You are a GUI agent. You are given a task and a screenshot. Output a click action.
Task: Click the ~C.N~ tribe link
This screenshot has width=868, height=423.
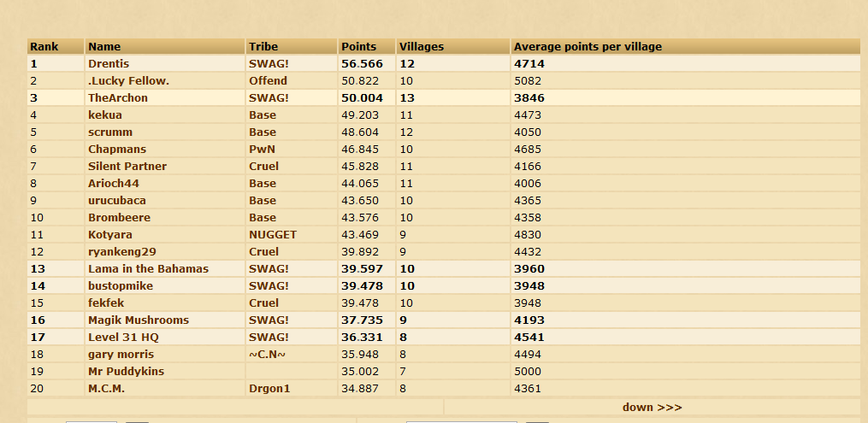point(268,354)
